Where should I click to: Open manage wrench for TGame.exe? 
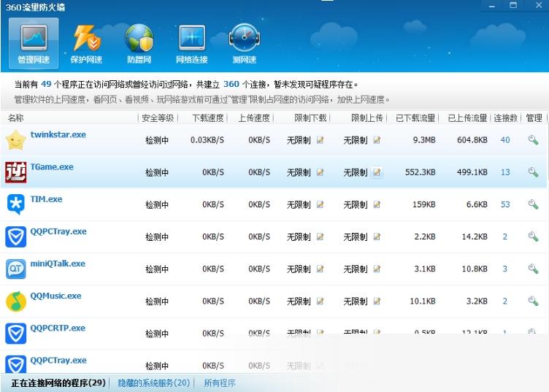coord(533,172)
